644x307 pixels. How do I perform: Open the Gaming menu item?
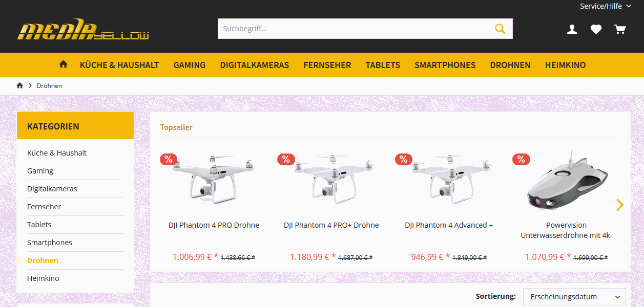pyautogui.click(x=190, y=65)
